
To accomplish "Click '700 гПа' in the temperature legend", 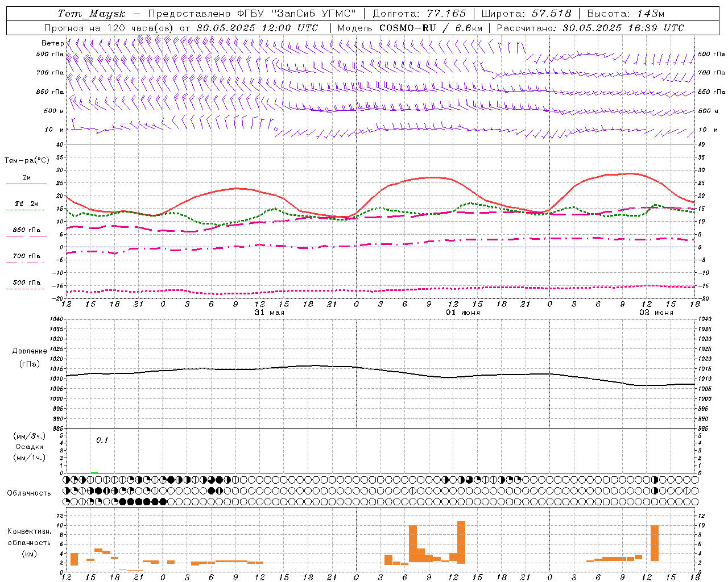I will coord(27,256).
